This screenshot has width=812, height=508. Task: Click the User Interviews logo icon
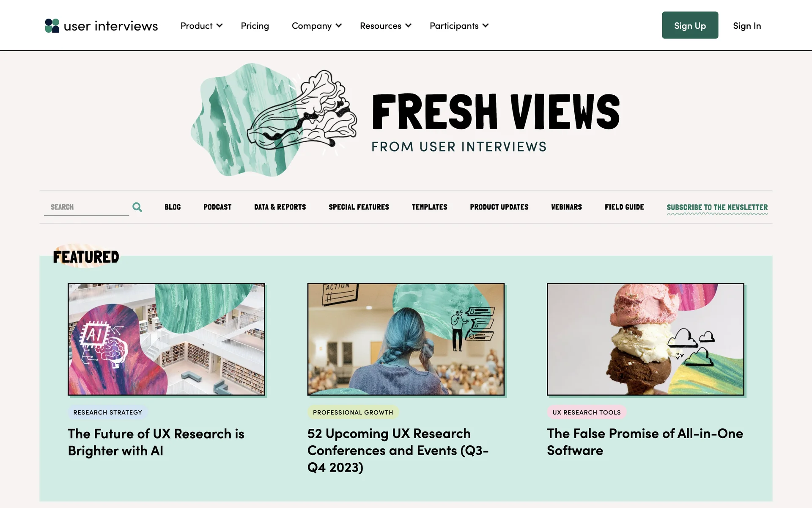point(52,25)
